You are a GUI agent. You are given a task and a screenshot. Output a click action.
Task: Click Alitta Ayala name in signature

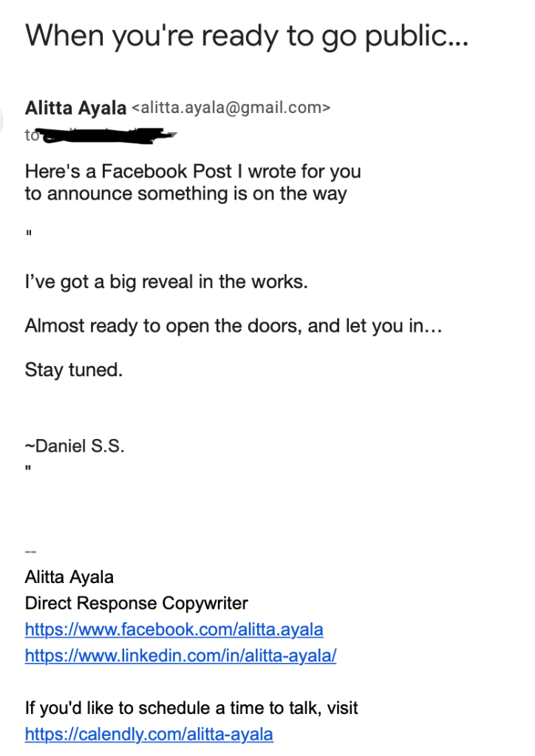(69, 576)
